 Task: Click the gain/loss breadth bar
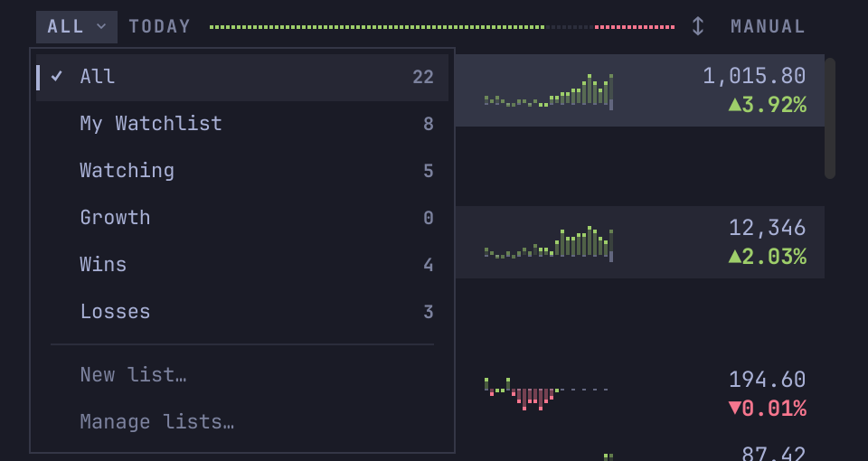click(442, 26)
